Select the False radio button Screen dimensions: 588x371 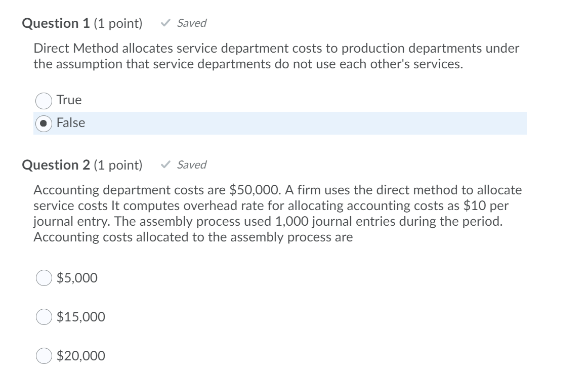tap(45, 122)
